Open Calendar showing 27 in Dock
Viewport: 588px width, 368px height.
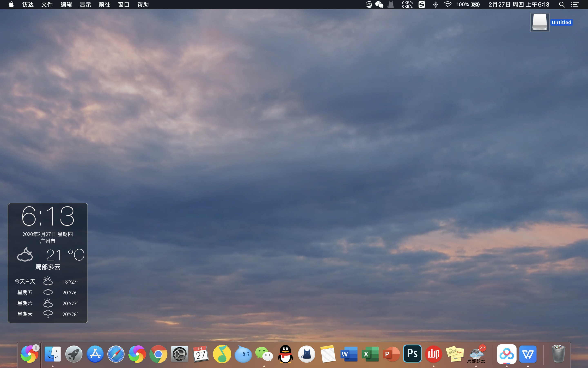coord(200,354)
